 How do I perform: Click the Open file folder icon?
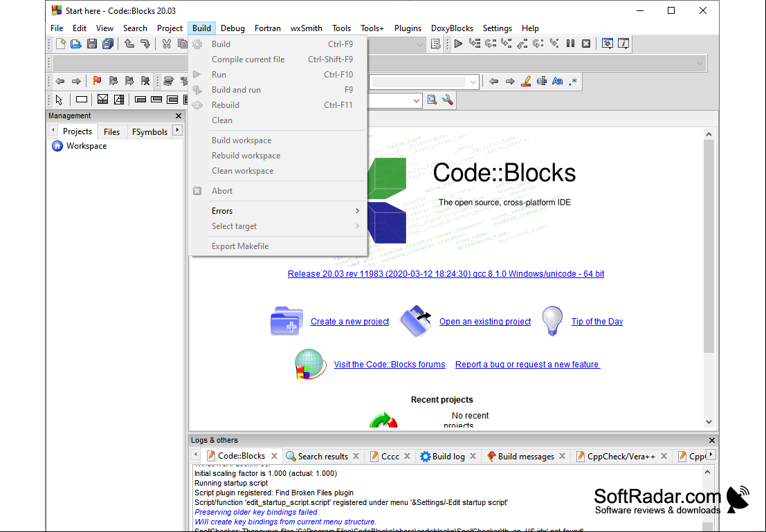point(75,44)
